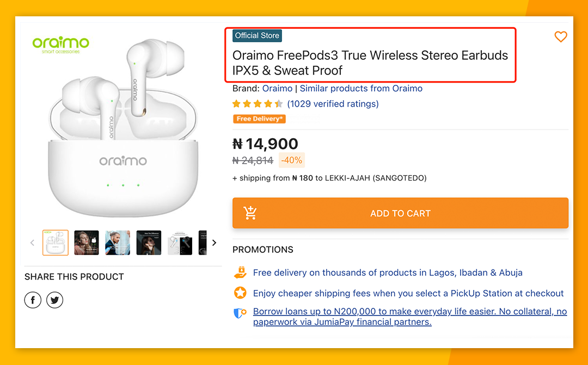This screenshot has width=588, height=365.
Task: Share product on Twitter
Action: (x=54, y=300)
